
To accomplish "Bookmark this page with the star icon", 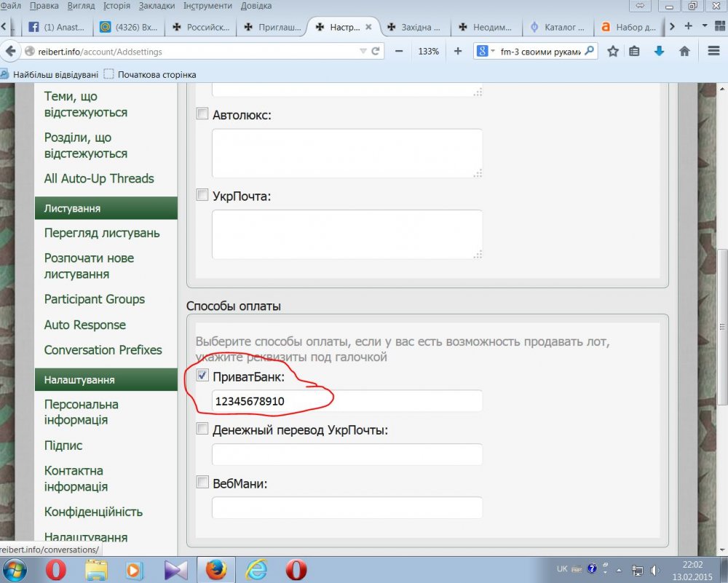I will [613, 52].
